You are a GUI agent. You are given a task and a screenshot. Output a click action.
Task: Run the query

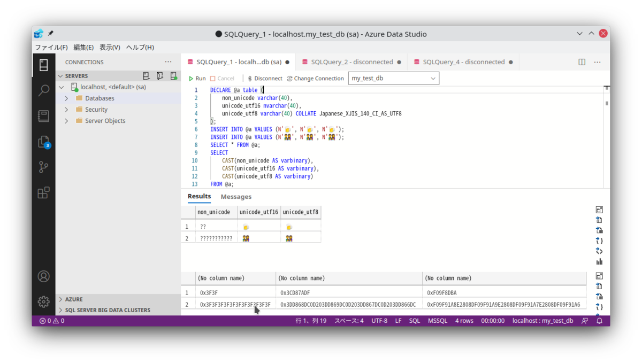point(197,79)
